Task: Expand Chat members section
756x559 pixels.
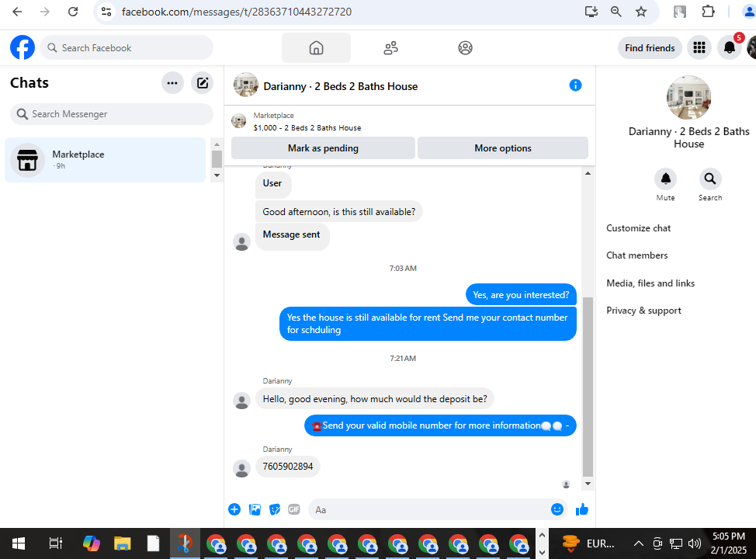Action: pyautogui.click(x=637, y=255)
